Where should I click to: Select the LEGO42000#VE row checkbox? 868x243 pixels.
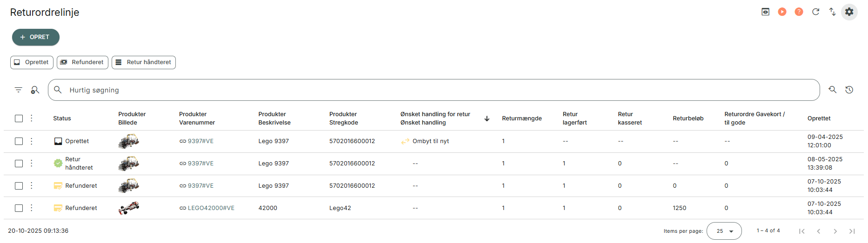click(19, 208)
